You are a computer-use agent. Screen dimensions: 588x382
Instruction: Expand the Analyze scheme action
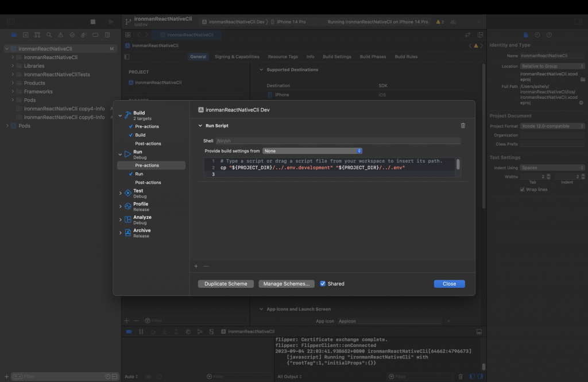[121, 219]
